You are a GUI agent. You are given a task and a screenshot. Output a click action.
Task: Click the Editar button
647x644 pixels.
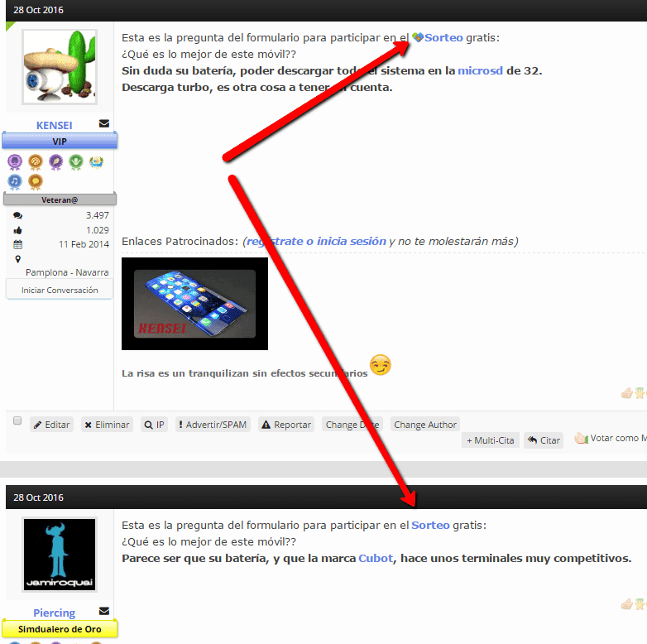pos(51,425)
